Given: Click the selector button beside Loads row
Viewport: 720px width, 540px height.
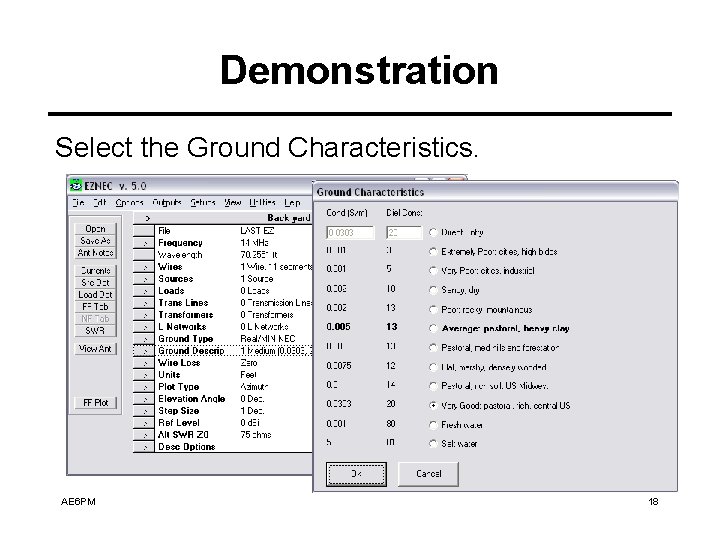Looking at the screenshot, I should click(144, 291).
